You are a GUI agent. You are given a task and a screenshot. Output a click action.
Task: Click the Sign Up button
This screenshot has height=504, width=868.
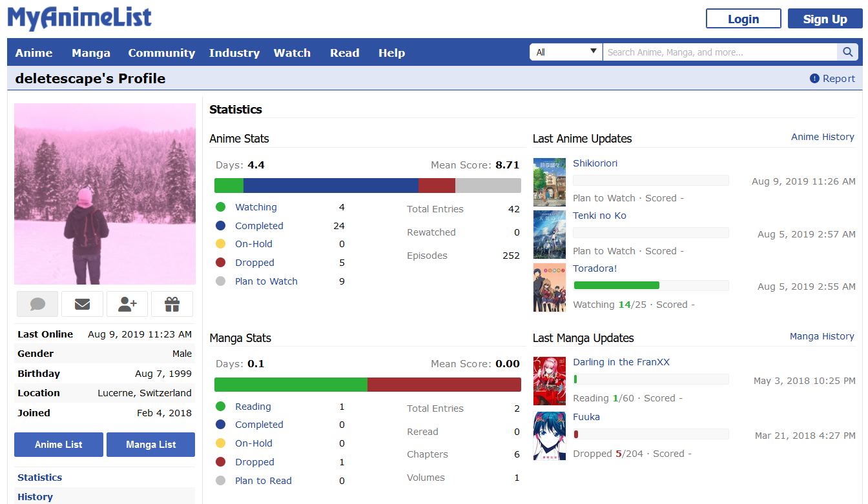point(825,19)
